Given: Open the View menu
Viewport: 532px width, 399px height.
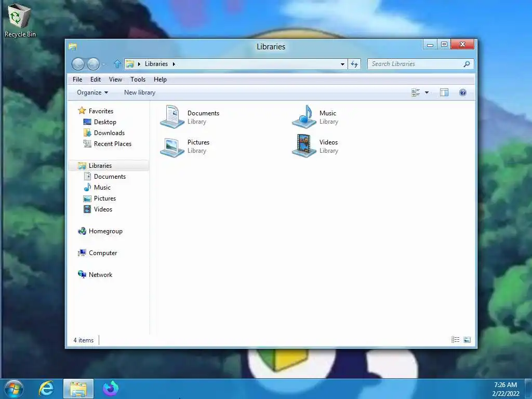Looking at the screenshot, I should coord(115,79).
